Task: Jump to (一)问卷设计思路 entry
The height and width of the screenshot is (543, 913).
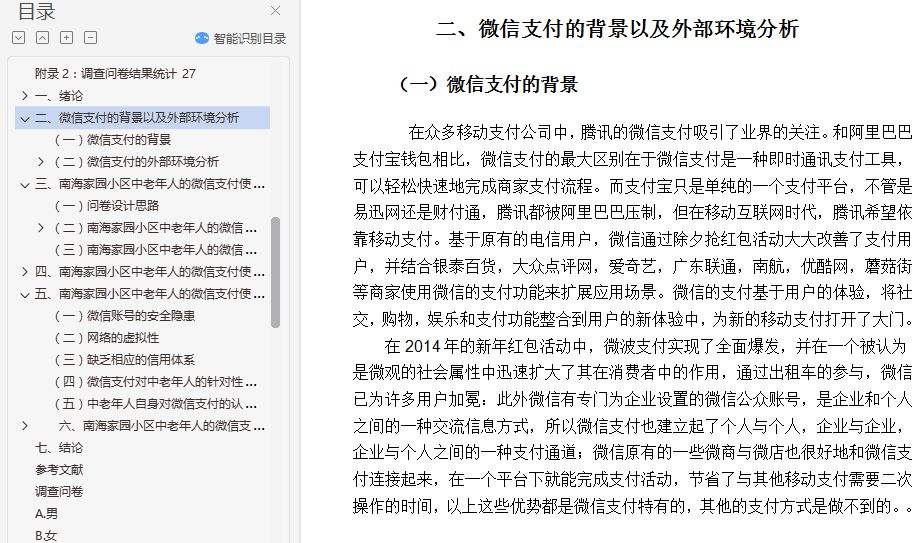Action: [107, 205]
